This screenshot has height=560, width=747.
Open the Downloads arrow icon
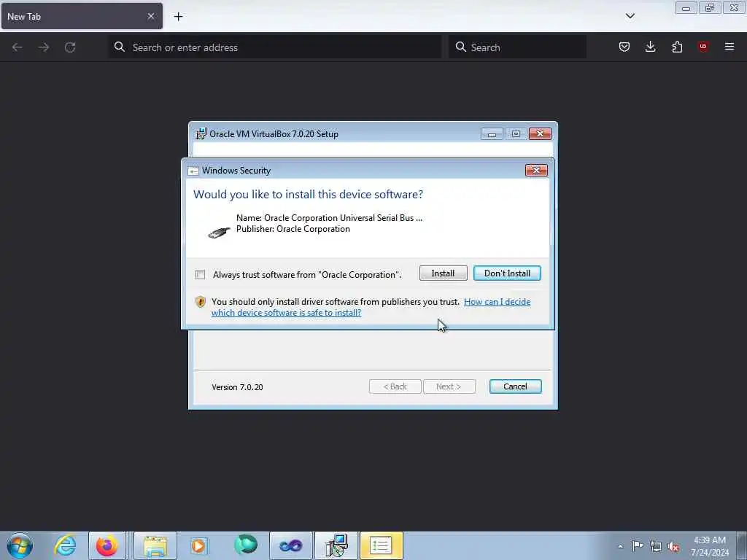pyautogui.click(x=650, y=47)
